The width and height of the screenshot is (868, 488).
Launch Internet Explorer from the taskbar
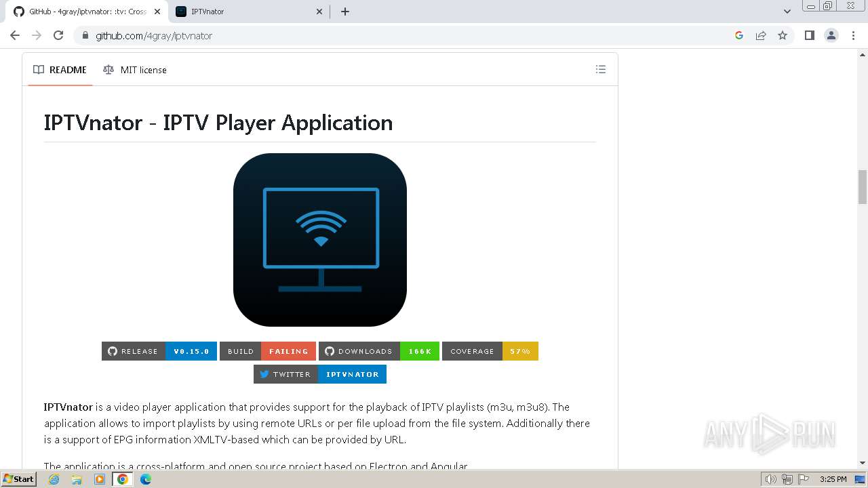point(54,479)
